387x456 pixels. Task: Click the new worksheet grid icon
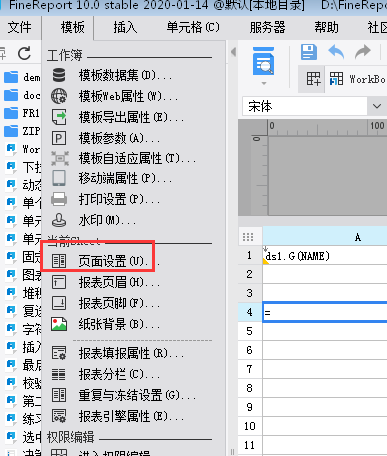click(x=313, y=79)
